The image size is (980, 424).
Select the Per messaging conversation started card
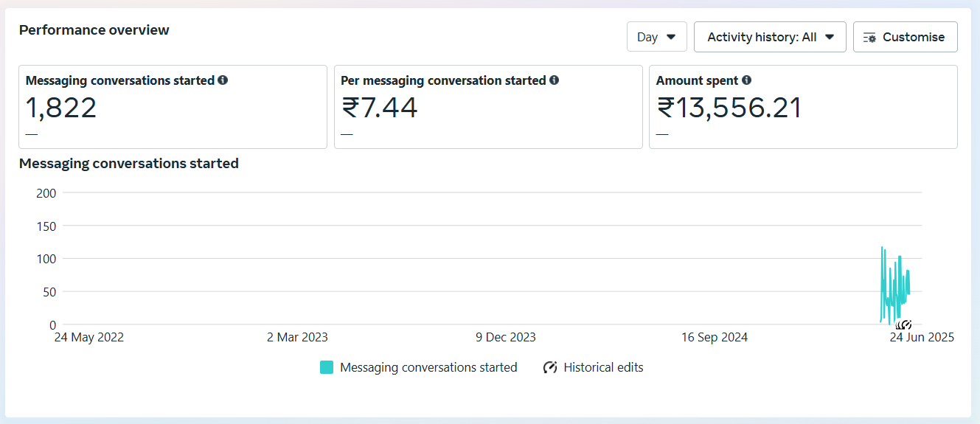(x=488, y=107)
